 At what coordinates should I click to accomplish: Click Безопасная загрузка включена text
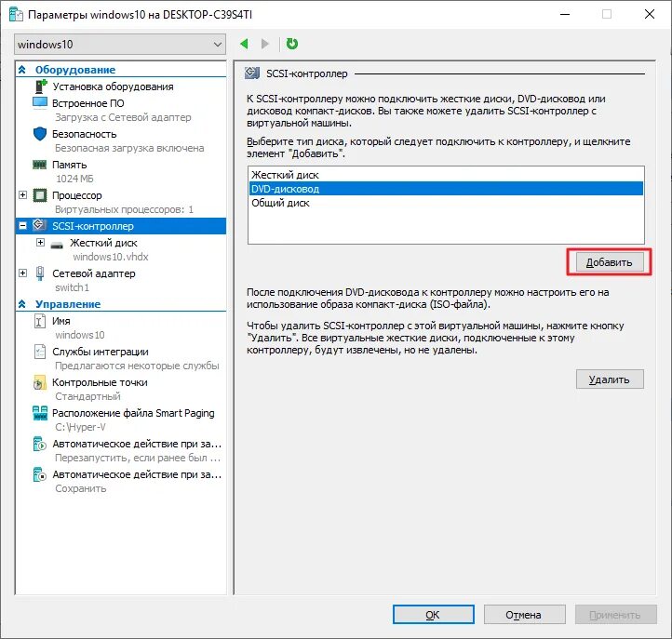(x=129, y=148)
